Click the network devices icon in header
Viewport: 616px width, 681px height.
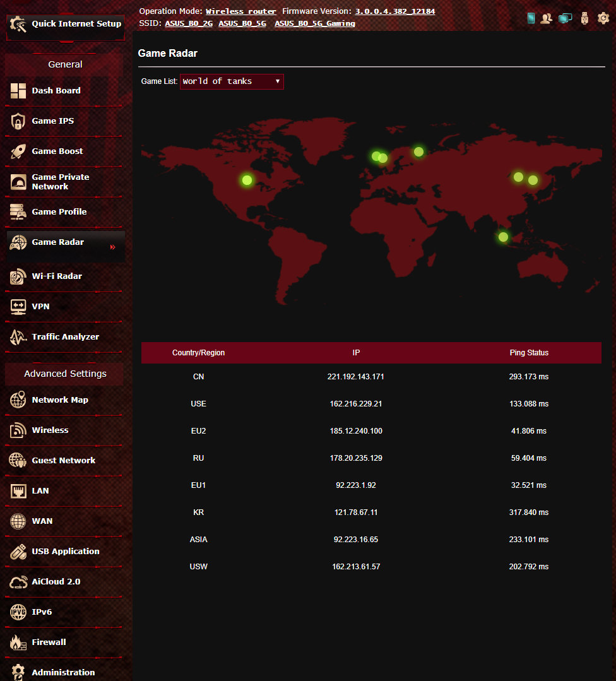point(565,18)
